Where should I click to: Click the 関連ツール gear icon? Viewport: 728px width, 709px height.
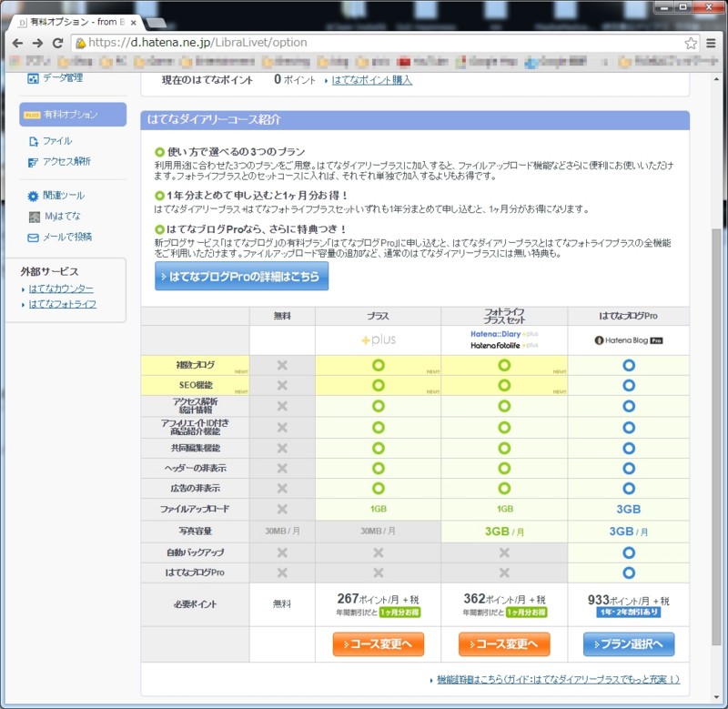33,196
